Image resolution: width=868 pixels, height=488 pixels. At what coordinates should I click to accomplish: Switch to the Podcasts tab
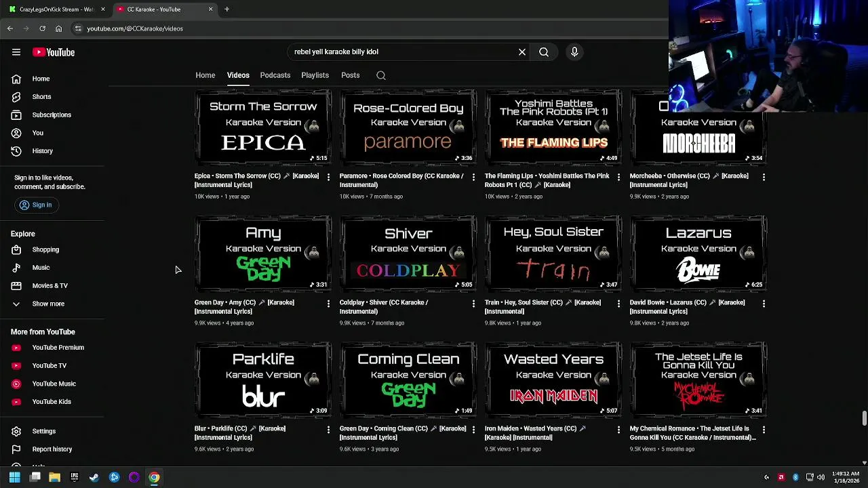pyautogui.click(x=275, y=75)
